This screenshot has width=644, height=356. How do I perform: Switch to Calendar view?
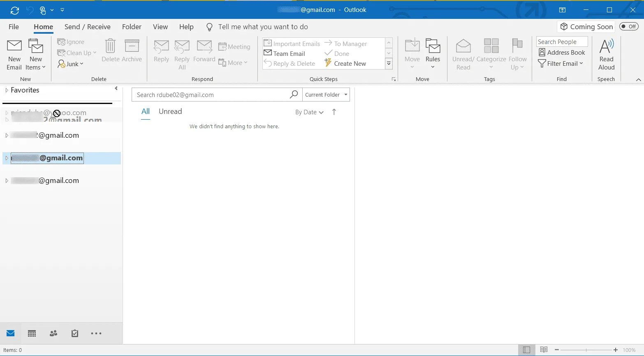tap(32, 333)
